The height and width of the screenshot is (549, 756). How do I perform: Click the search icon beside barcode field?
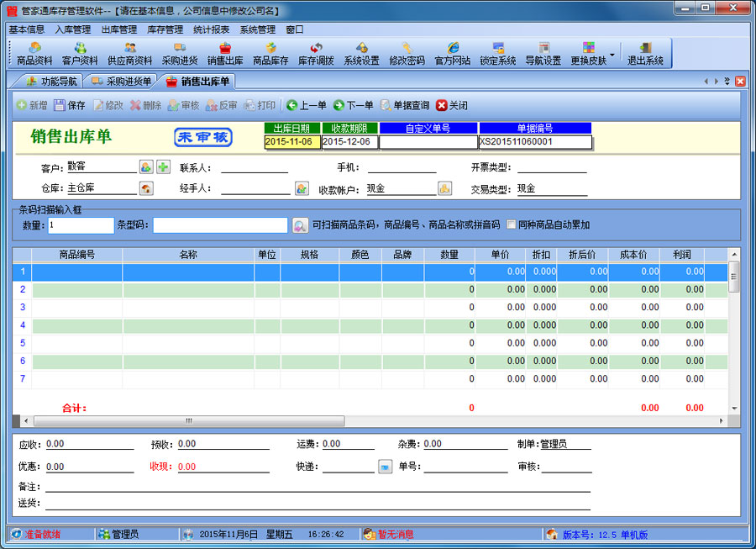(300, 225)
